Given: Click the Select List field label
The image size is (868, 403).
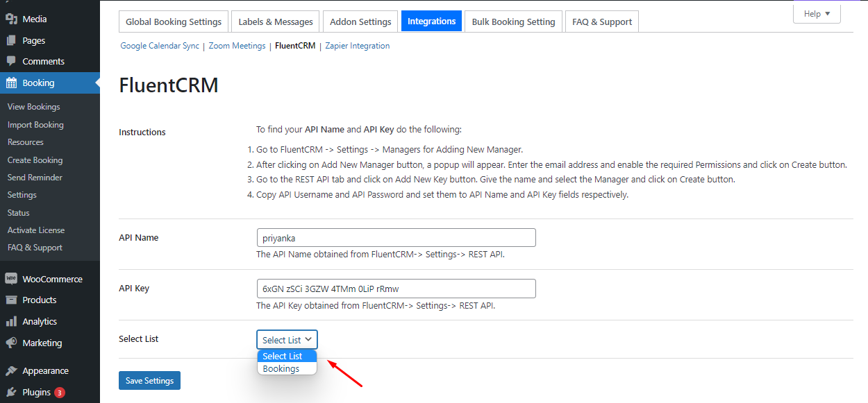Looking at the screenshot, I should click(x=139, y=339).
